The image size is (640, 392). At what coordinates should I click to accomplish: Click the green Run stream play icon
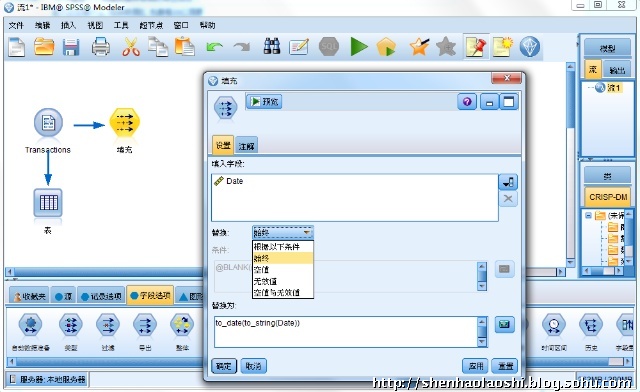pyautogui.click(x=359, y=47)
